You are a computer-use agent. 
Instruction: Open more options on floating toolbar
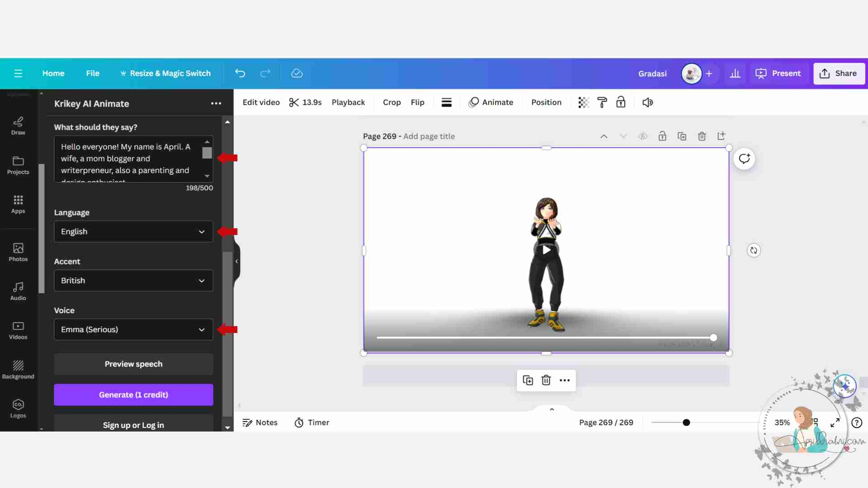pyautogui.click(x=565, y=380)
